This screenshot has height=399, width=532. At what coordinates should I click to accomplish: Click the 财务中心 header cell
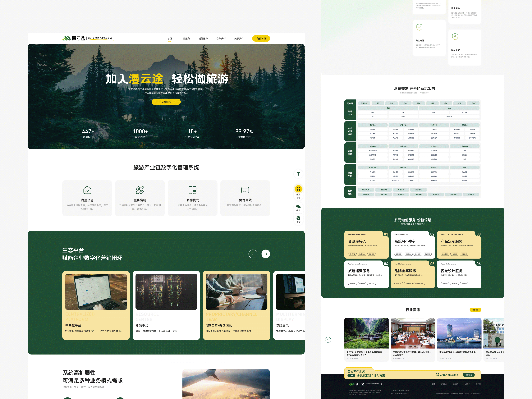tap(403, 167)
